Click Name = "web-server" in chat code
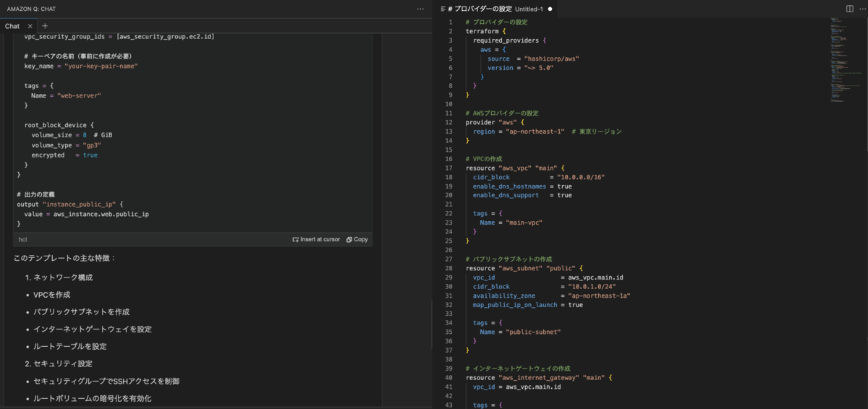Image resolution: width=868 pixels, height=409 pixels. (66, 95)
